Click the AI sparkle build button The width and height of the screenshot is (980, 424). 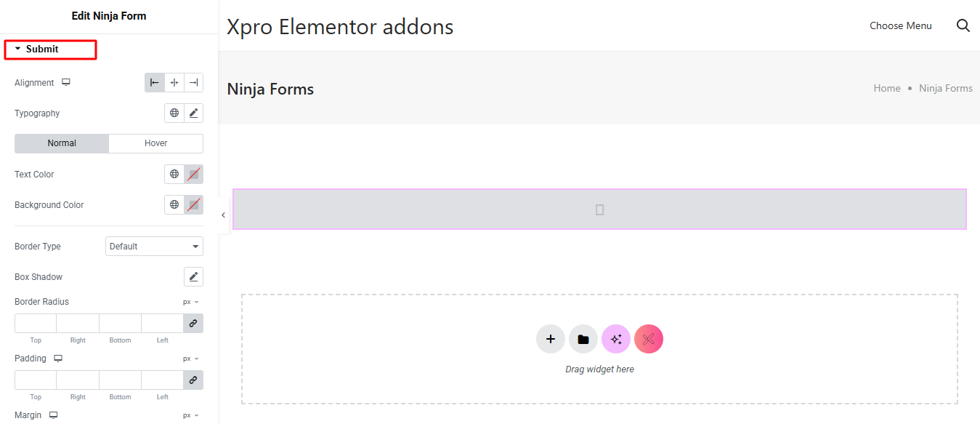(x=616, y=339)
